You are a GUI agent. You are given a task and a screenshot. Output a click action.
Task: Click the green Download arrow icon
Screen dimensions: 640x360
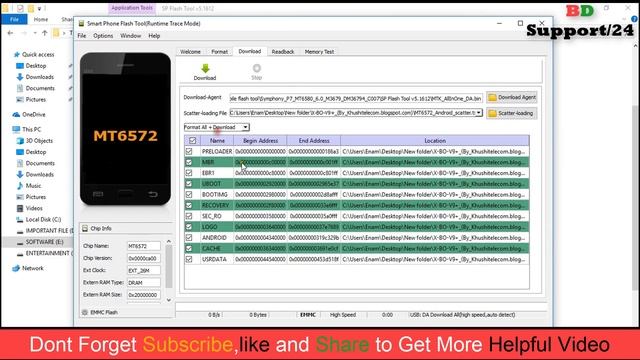coord(205,69)
